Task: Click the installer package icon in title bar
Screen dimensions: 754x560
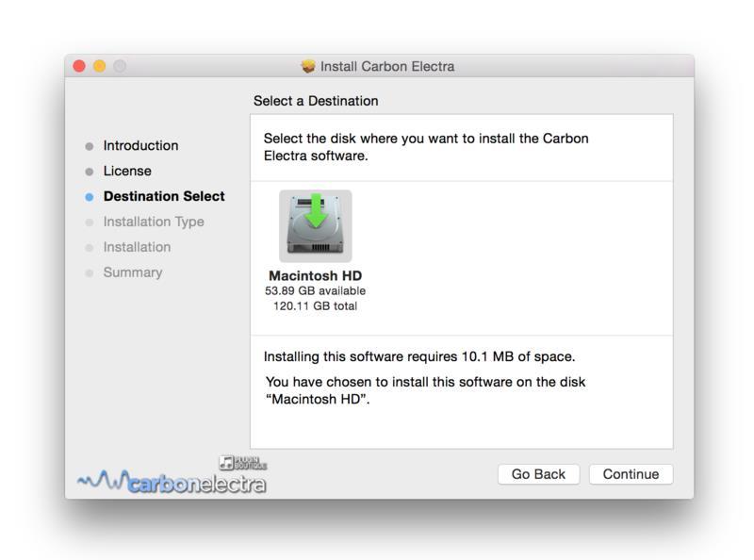Action: tap(308, 66)
